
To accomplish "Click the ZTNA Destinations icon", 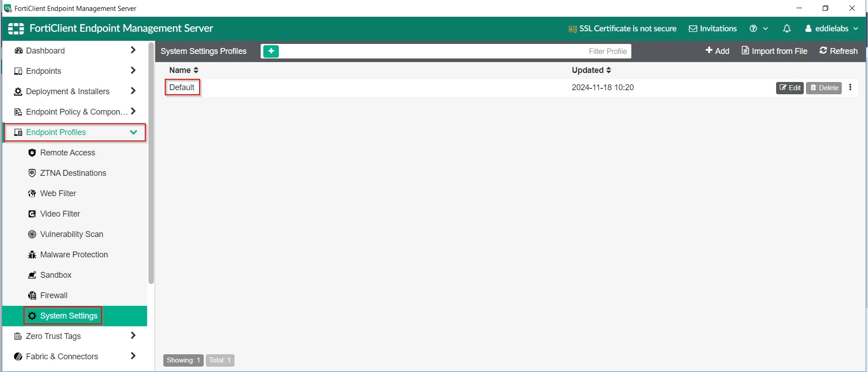I will pos(32,173).
